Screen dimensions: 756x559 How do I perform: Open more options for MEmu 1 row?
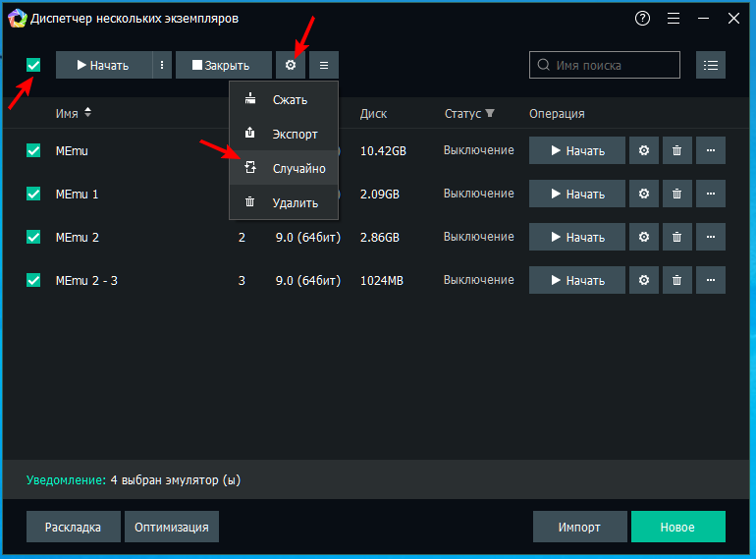[x=711, y=194]
